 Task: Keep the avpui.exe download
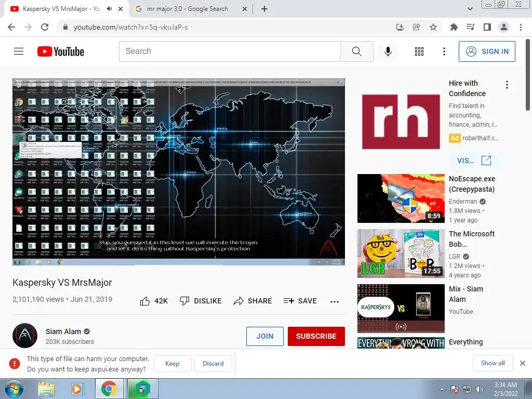pyautogui.click(x=172, y=363)
